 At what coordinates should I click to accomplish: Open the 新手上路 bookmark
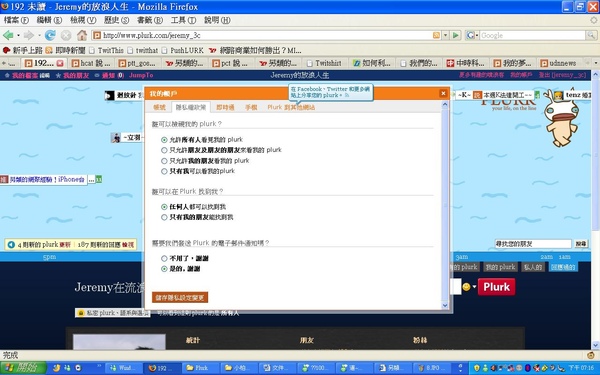tap(23, 50)
